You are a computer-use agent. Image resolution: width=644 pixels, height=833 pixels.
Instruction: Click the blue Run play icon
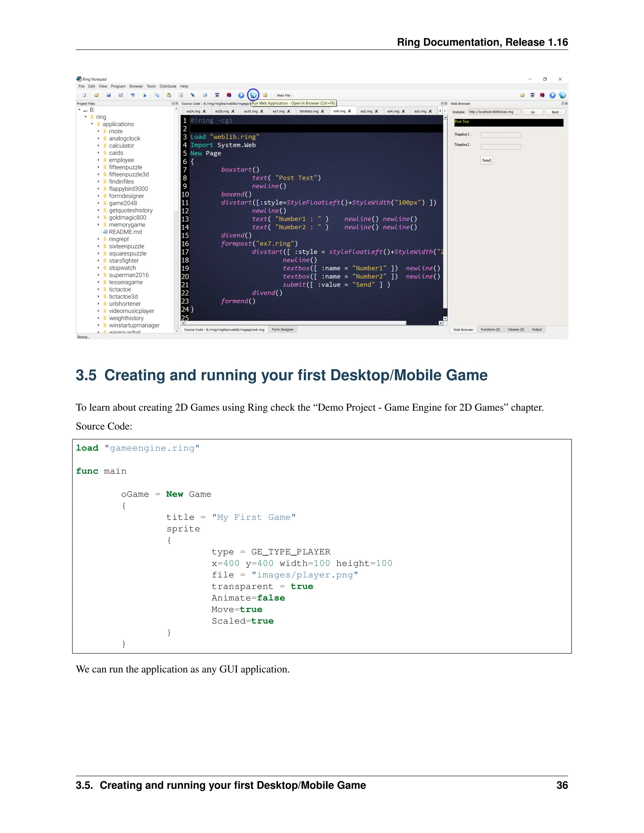[x=241, y=95]
